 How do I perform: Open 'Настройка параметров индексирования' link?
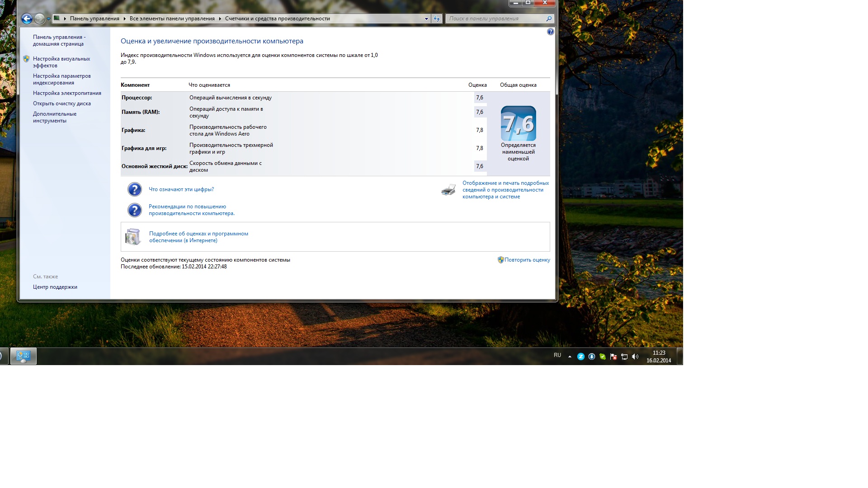pyautogui.click(x=62, y=80)
